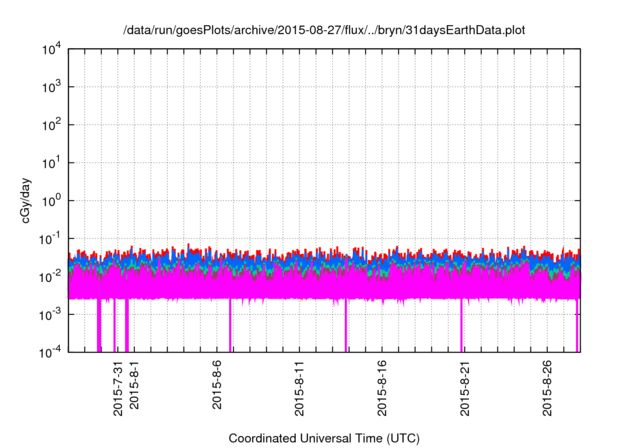The width and height of the screenshot is (640, 448).
Task: Select the 2015-8-1 date label
Action: tap(134, 384)
